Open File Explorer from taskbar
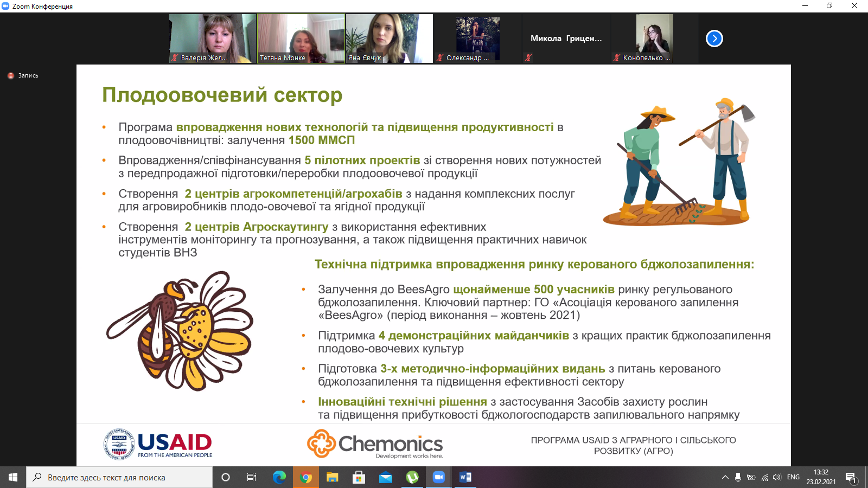This screenshot has width=868, height=488. coord(332,477)
